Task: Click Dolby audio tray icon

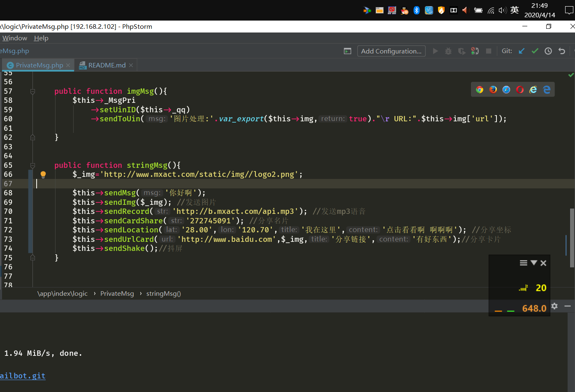Action: tap(454, 10)
